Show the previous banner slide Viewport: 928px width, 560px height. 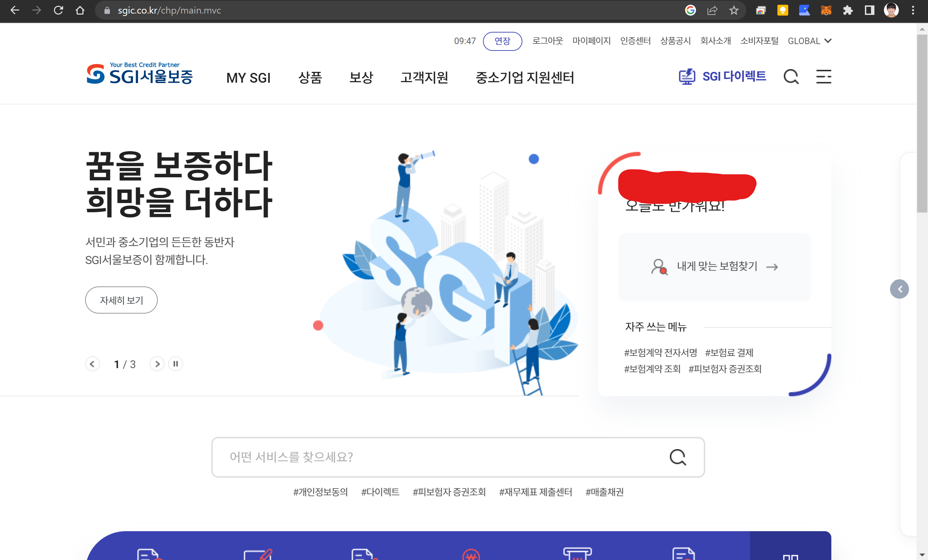point(92,364)
